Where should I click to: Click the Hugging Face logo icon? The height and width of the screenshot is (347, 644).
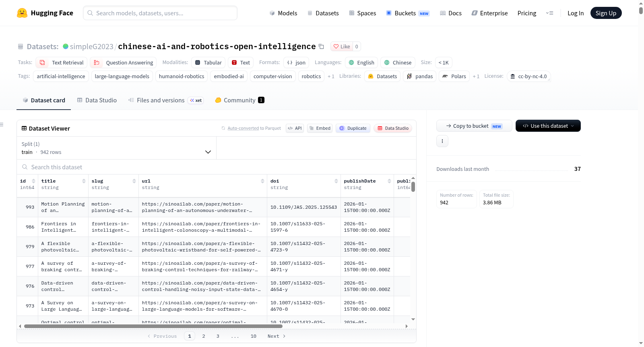coord(22,13)
